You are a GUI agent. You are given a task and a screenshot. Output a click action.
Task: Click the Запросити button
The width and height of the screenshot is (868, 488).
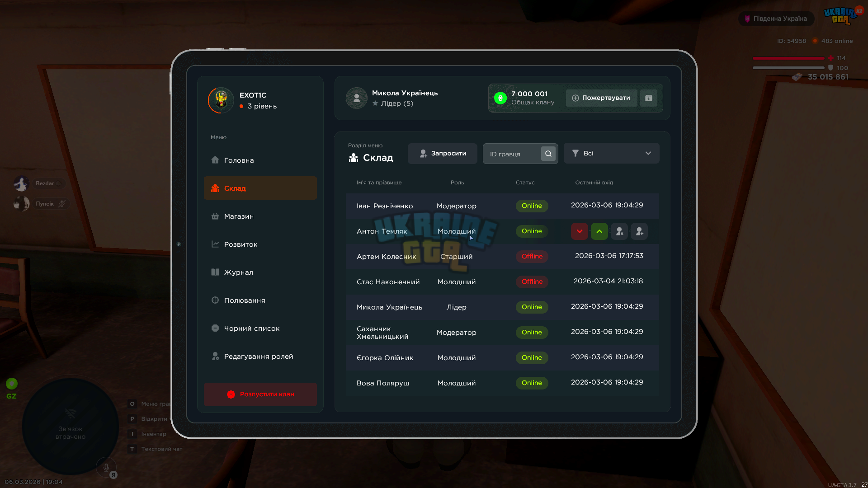[442, 153]
